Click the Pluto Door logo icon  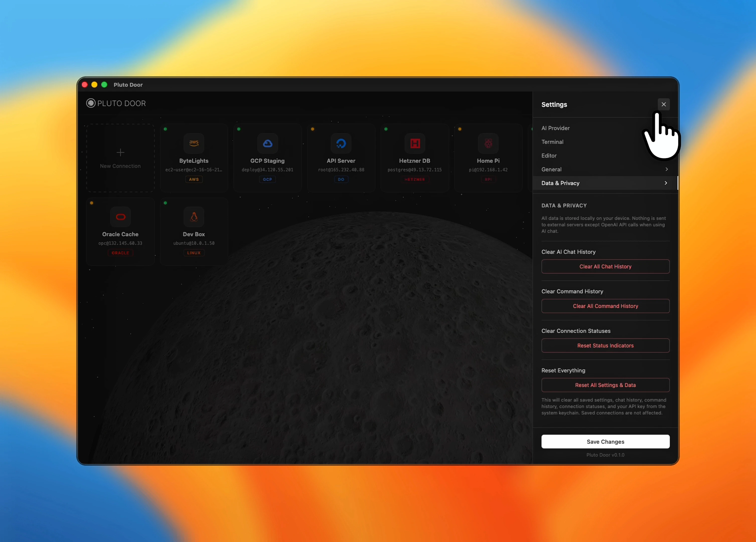pos(91,103)
